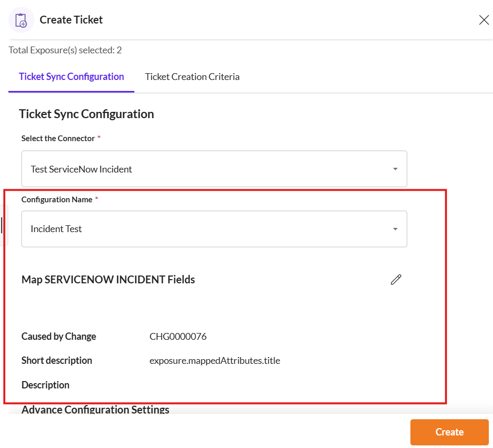
Task: Click the Create Ticket clipboard icon
Action: pos(21,20)
